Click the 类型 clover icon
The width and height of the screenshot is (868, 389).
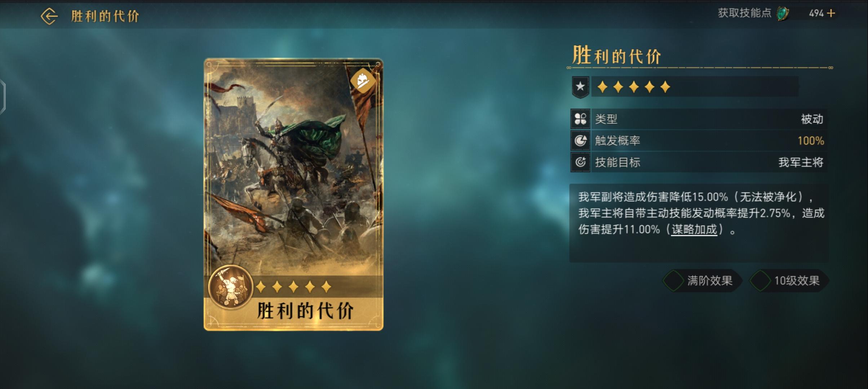click(x=580, y=119)
